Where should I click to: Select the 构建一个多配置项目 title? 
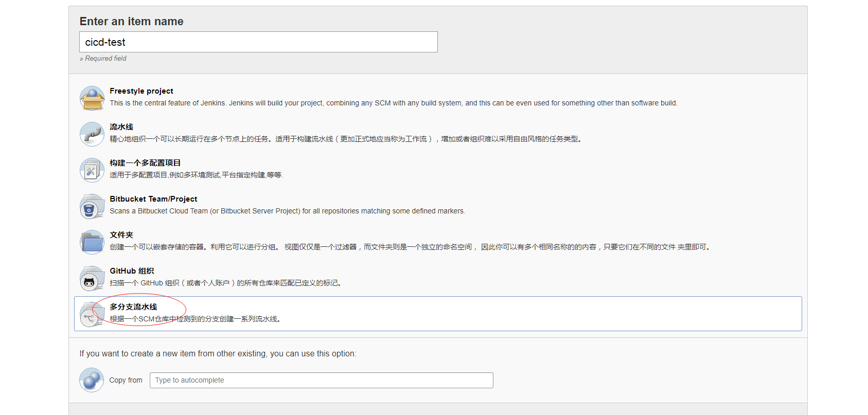[x=145, y=163]
